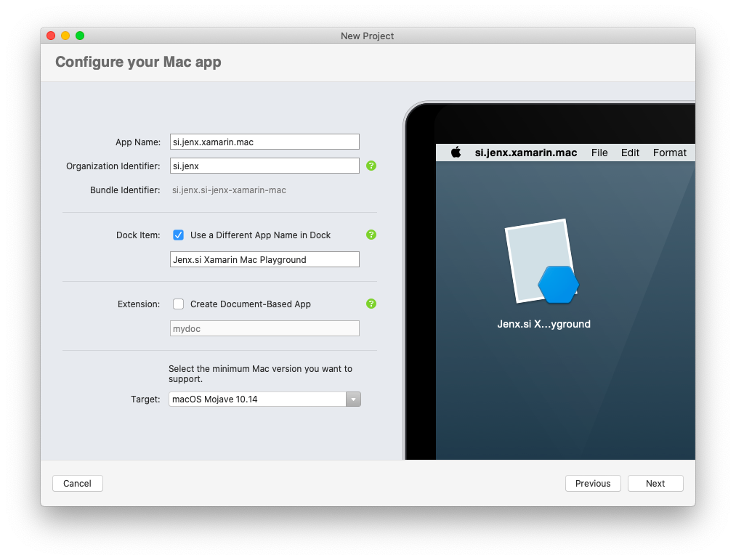Viewport: 736px width, 560px height.
Task: Click the Dock Item help icon
Action: point(371,235)
